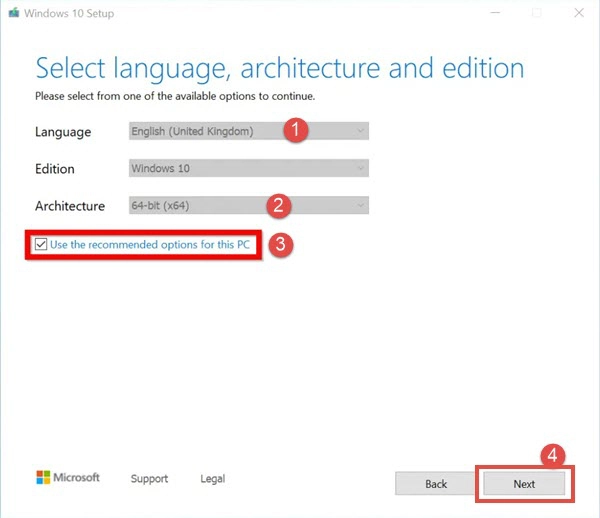This screenshot has width=600, height=518.
Task: Open the Legal link
Action: pyautogui.click(x=213, y=479)
